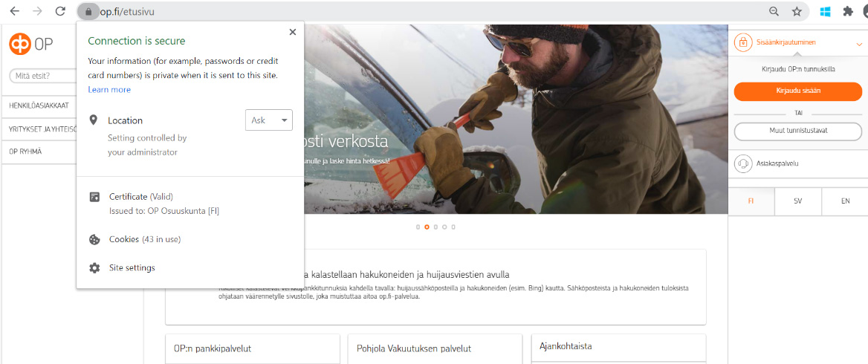
Task: Click the padlock icon in the address bar
Action: 88,12
